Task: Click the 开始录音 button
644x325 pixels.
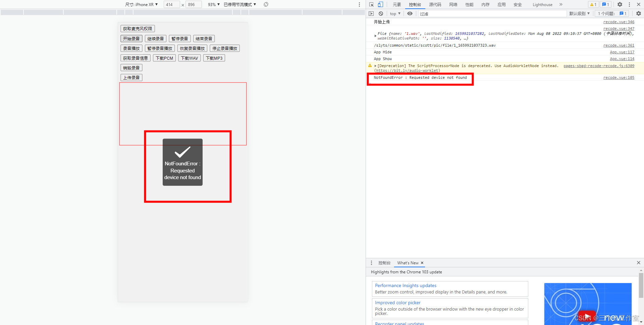Action: coord(131,39)
